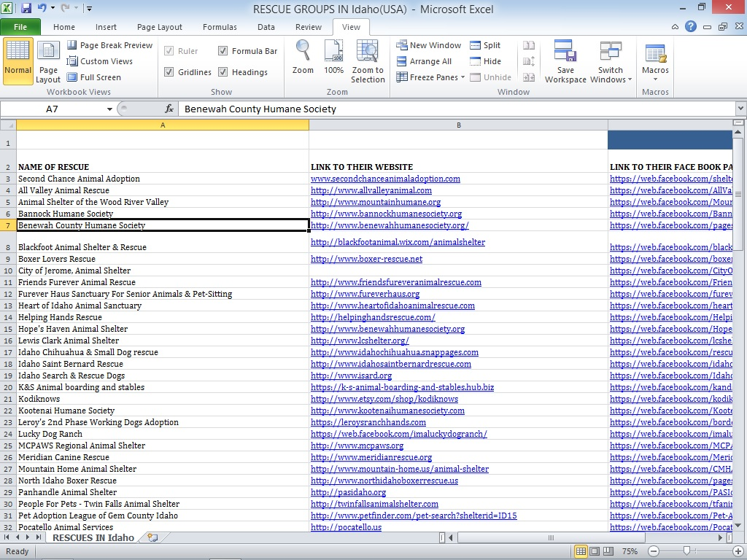Image resolution: width=747 pixels, height=560 pixels.
Task: Click row 10 header
Action: 8,271
